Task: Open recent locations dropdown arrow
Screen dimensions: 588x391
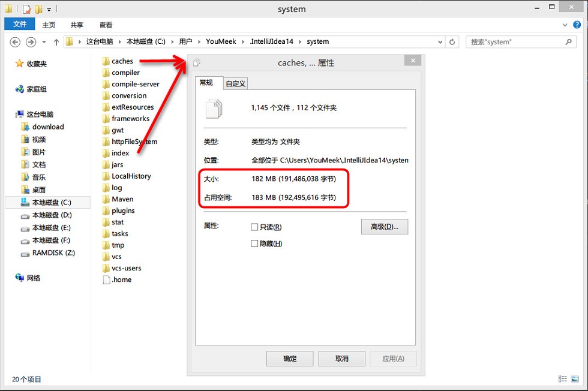Action: (x=44, y=42)
